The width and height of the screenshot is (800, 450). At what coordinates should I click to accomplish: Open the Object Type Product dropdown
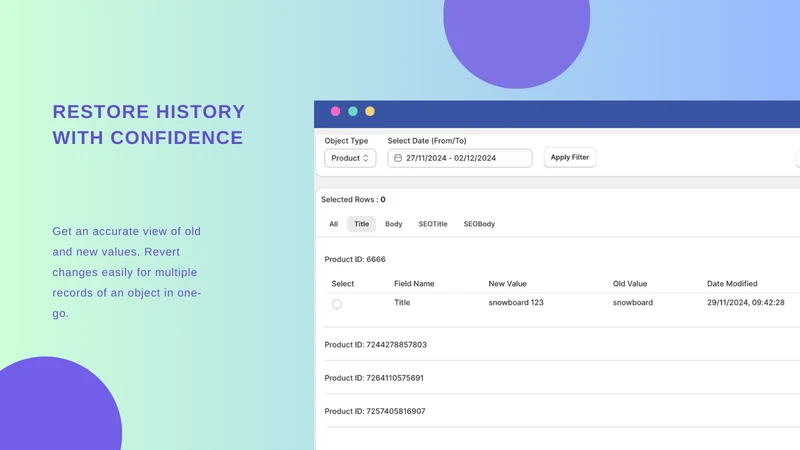click(x=350, y=158)
